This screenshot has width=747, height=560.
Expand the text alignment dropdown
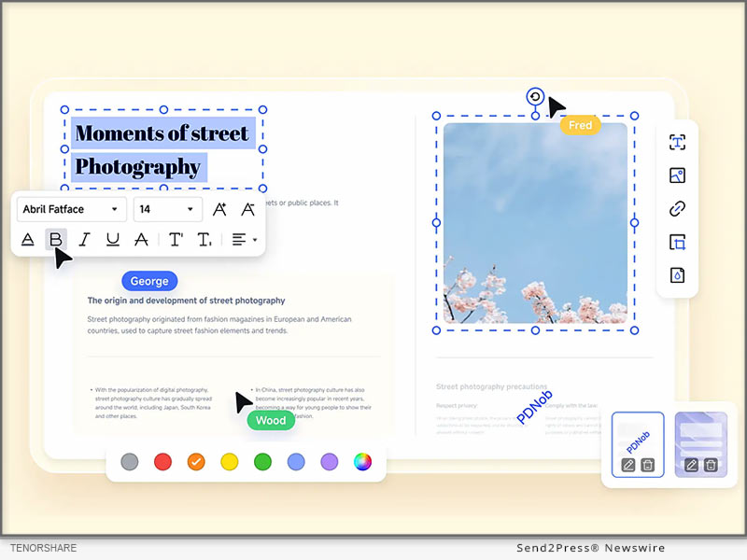(244, 240)
